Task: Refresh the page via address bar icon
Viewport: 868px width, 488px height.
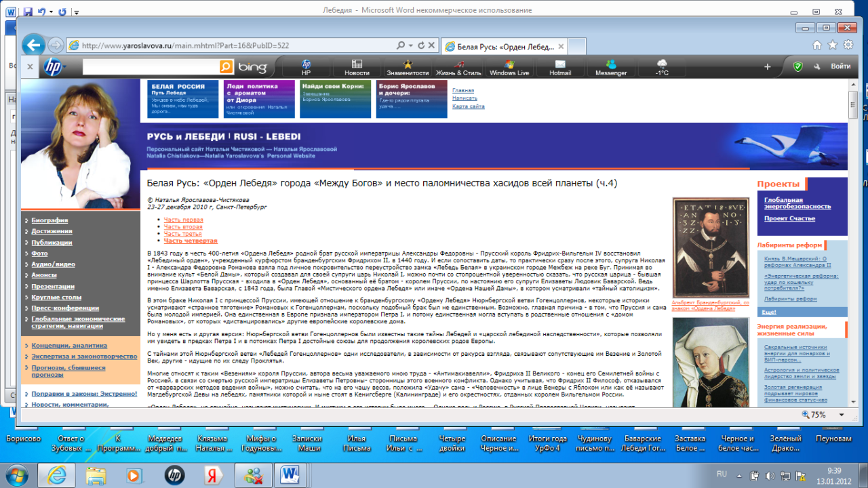Action: (421, 45)
